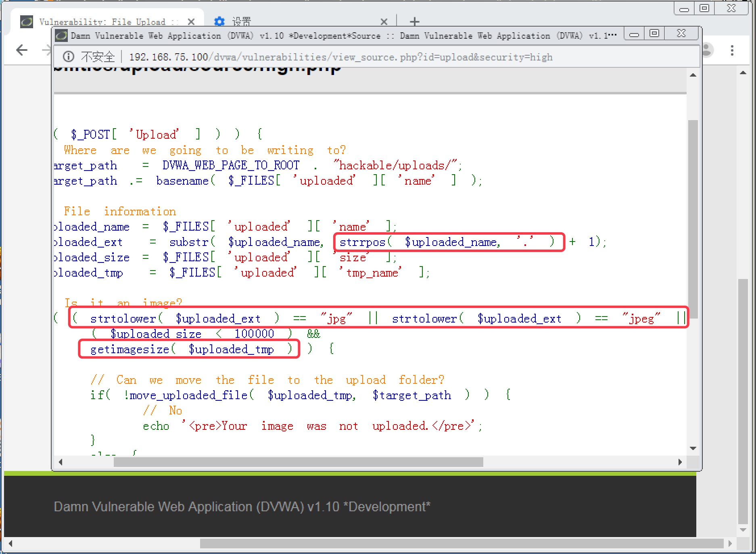Screen dimensions: 756x554
Task: Click the $uploaded_size < 100000 check
Action: pyautogui.click(x=192, y=334)
